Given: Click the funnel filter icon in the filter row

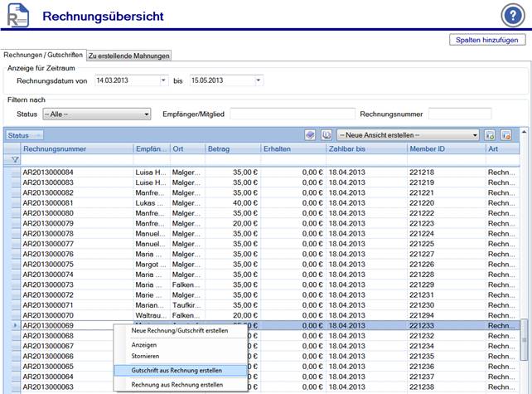Looking at the screenshot, I should 15,159.
